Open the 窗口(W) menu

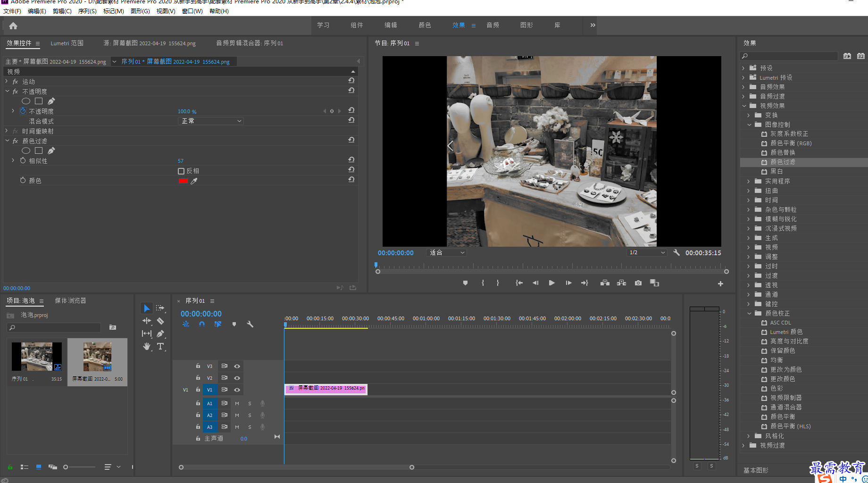(x=192, y=11)
